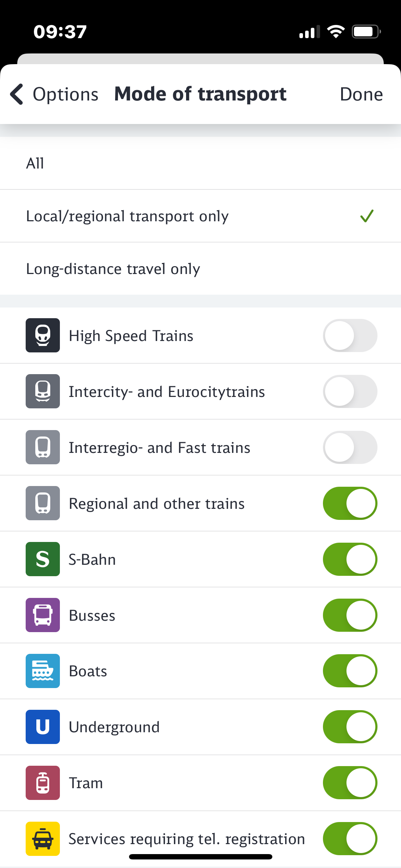Go back using the chevron arrow
This screenshot has width=401, height=868.
coord(17,94)
